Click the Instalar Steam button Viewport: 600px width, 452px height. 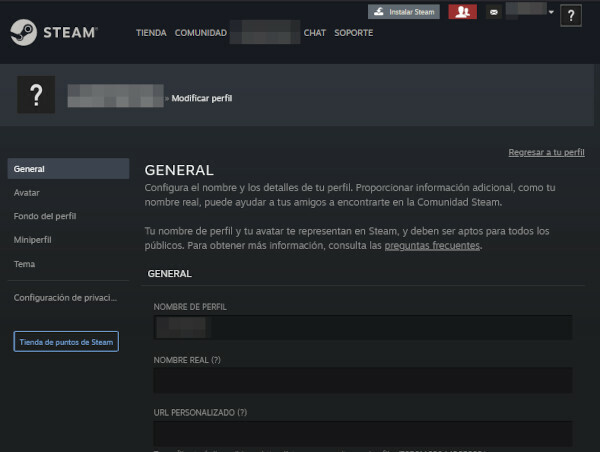click(404, 12)
